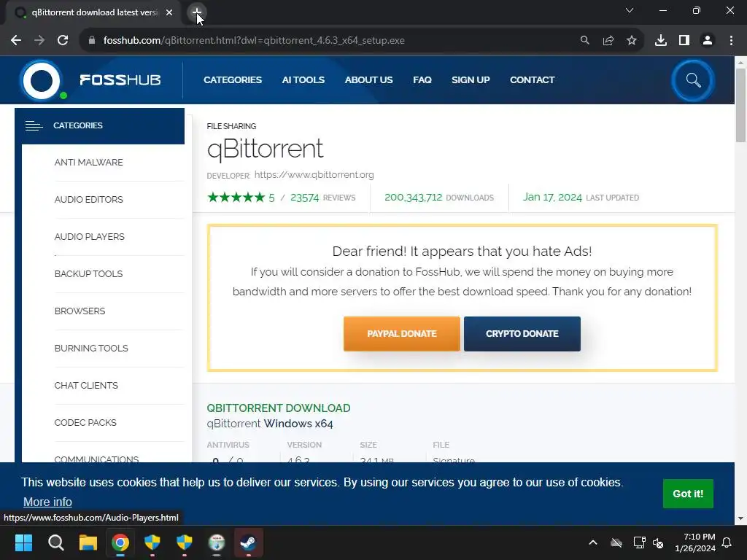Image resolution: width=747 pixels, height=560 pixels.
Task: Select BACKUP TOOLS category
Action: click(88, 274)
